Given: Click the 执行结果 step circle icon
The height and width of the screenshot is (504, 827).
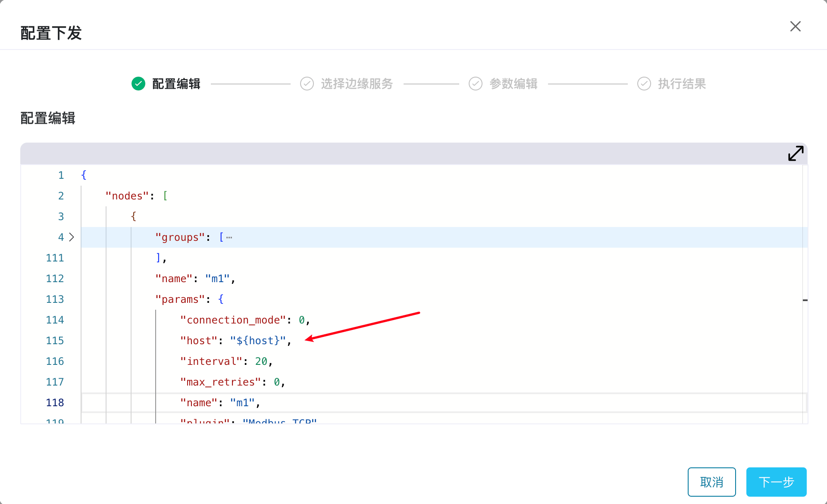Looking at the screenshot, I should pyautogui.click(x=644, y=84).
